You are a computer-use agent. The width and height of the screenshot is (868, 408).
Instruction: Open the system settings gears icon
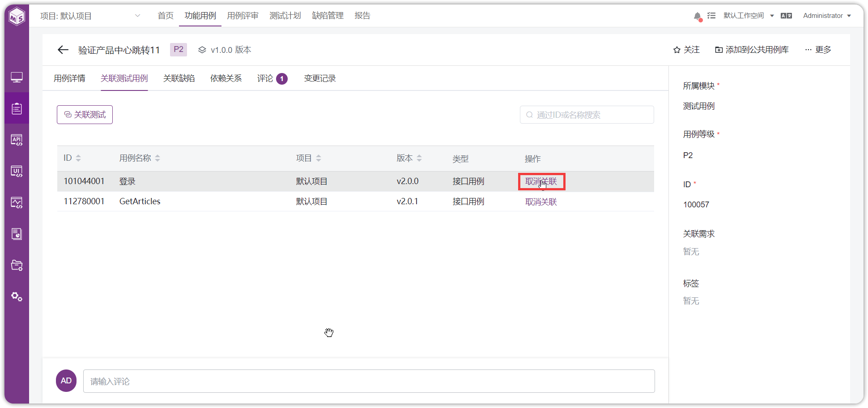coord(17,296)
